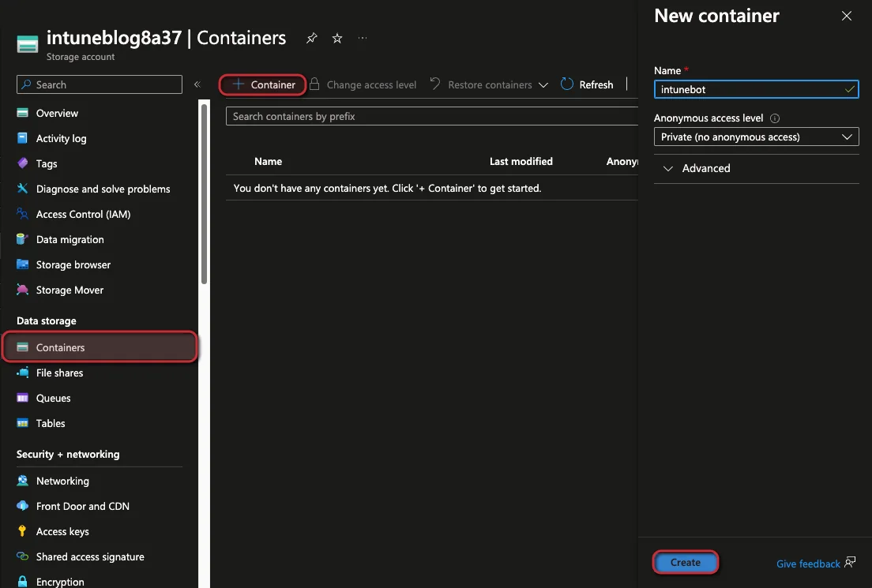Click the Activity log icon
The height and width of the screenshot is (588, 872).
point(22,138)
